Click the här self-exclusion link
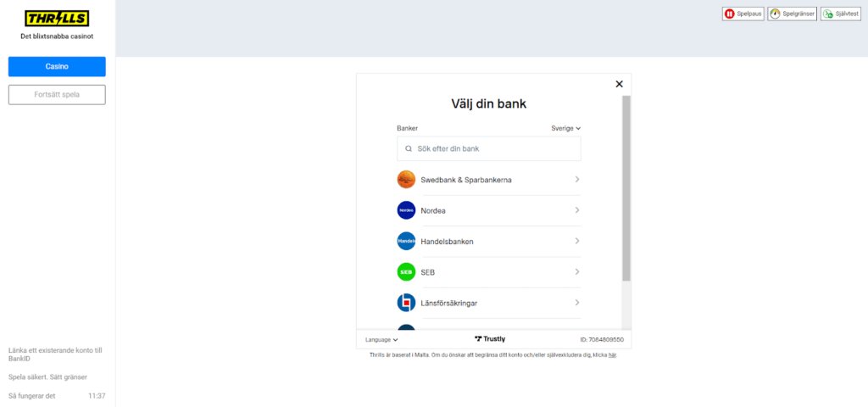868x407 pixels. [x=612, y=355]
